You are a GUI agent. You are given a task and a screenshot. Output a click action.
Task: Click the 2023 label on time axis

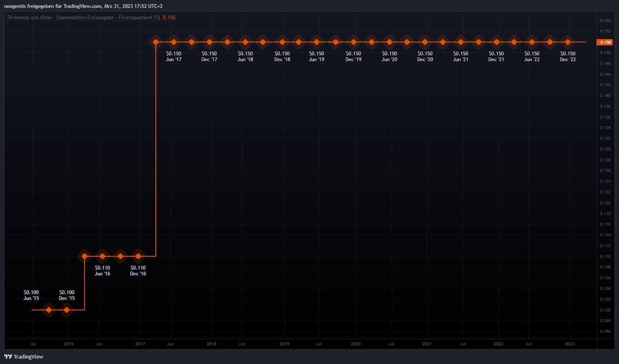(569, 344)
